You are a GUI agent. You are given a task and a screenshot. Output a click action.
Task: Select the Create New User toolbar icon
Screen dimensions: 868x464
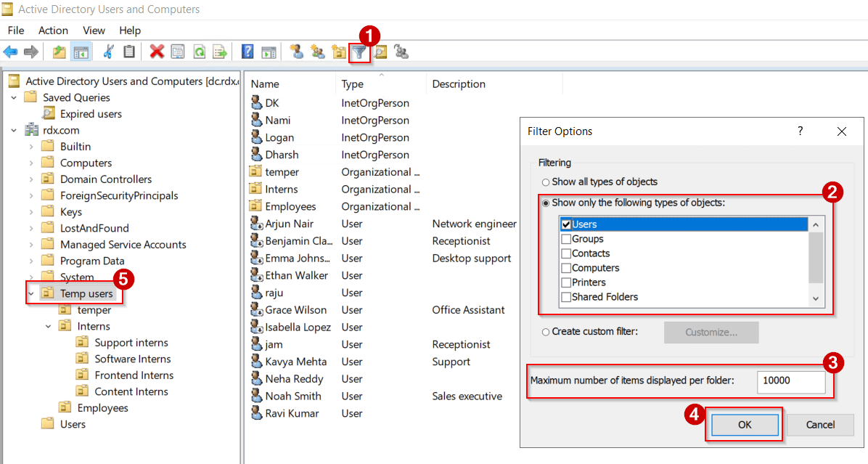(297, 52)
